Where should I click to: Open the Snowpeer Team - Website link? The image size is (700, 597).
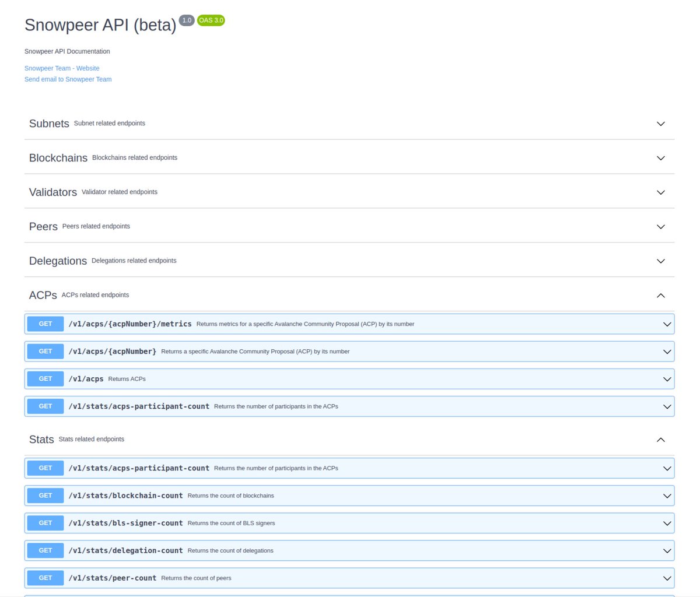(x=62, y=68)
